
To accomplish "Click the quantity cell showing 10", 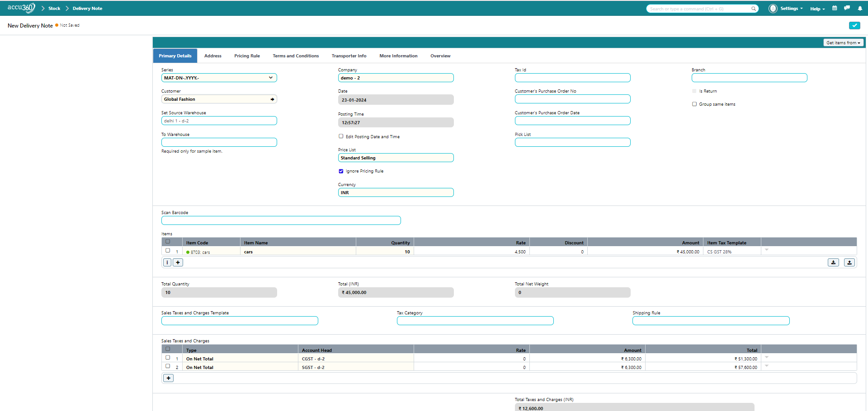I will point(385,252).
